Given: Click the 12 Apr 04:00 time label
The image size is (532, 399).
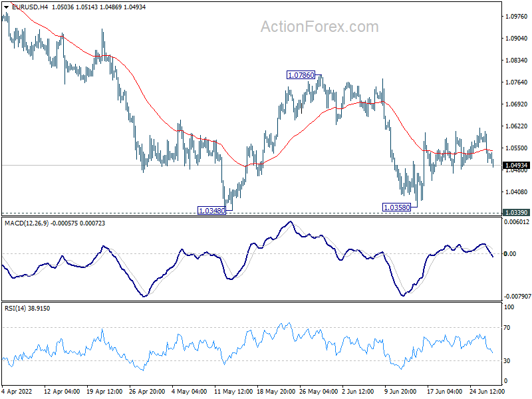Looking at the screenshot, I should click(x=62, y=392).
